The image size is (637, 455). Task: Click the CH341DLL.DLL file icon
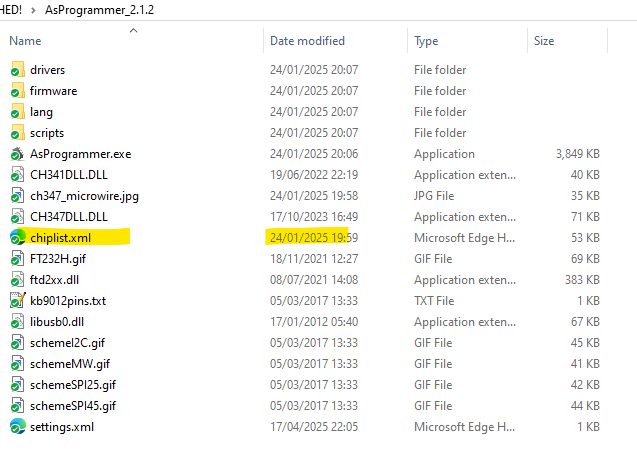[17, 175]
